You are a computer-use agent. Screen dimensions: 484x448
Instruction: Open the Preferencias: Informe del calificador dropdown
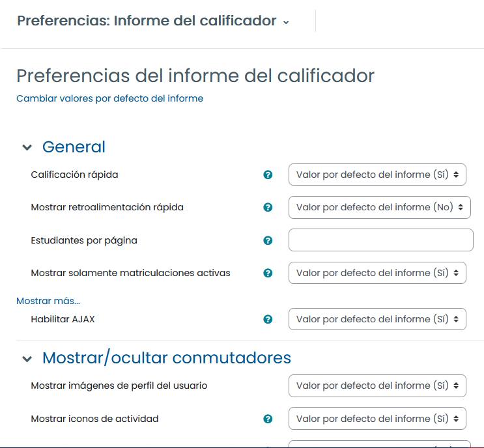(154, 21)
